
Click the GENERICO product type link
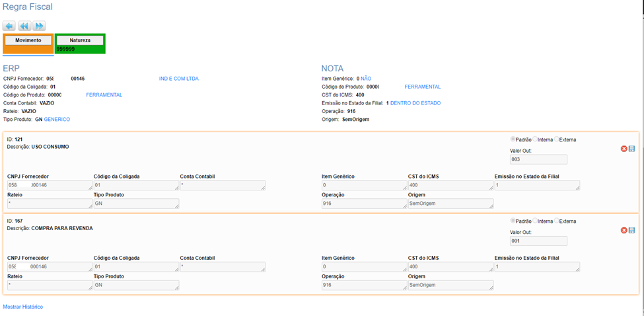(x=57, y=120)
